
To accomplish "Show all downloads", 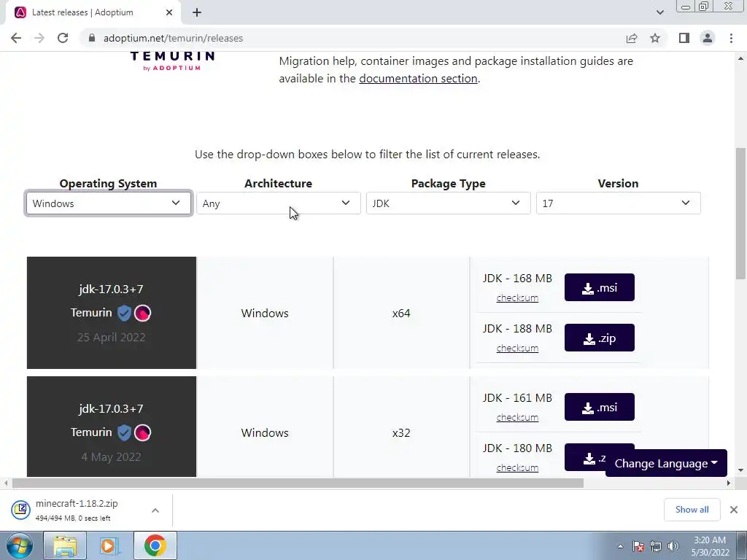I will click(x=692, y=510).
